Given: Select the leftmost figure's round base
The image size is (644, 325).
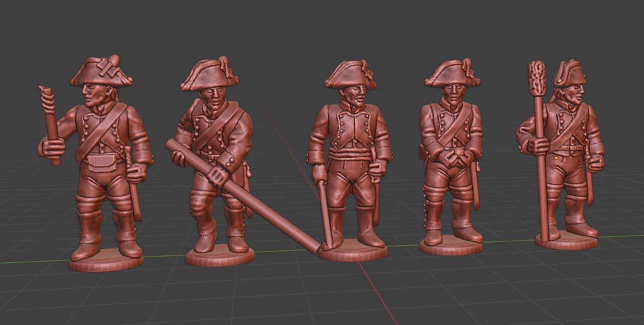Looking at the screenshot, I should [106, 262].
